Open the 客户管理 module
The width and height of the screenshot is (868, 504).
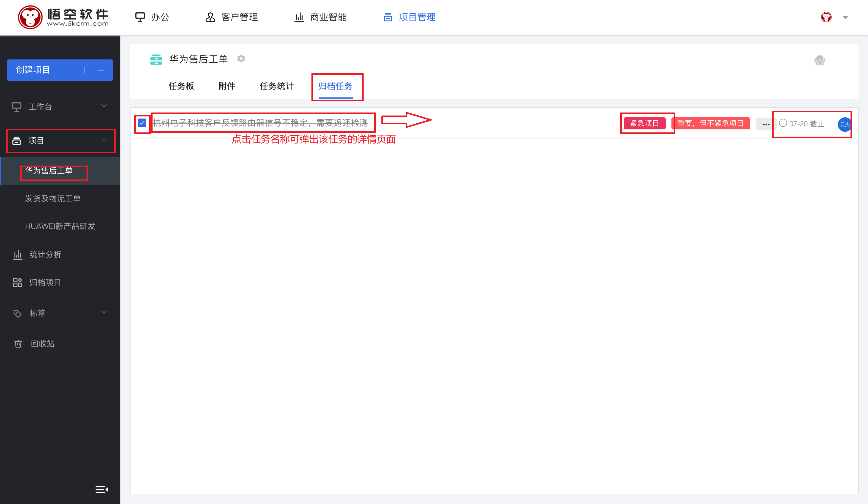click(x=232, y=17)
